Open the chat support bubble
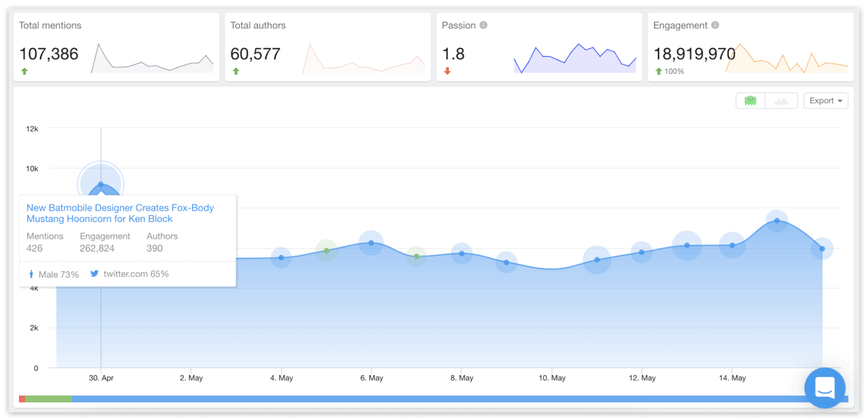 pyautogui.click(x=825, y=388)
